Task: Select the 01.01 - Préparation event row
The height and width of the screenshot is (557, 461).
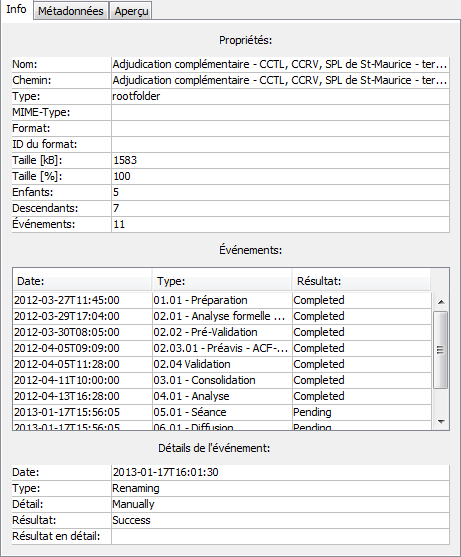Action: tap(222, 300)
